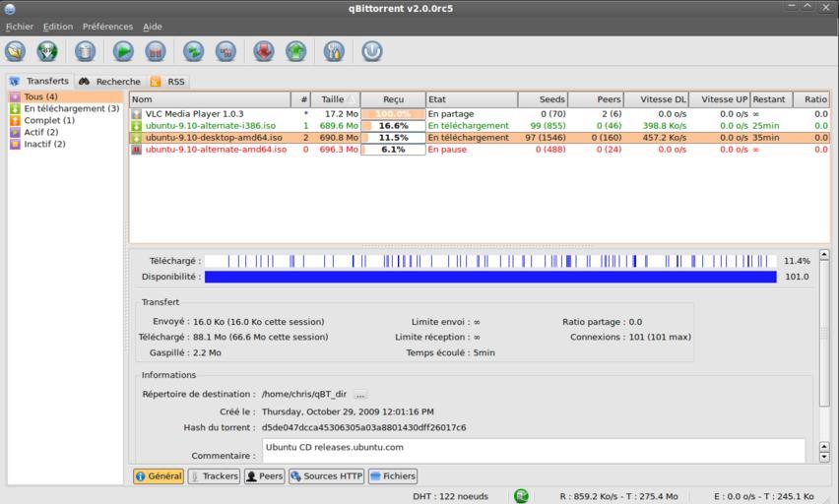This screenshot has width=839, height=504.
Task: Sort torrents by the Seeds column header
Action: pyautogui.click(x=544, y=99)
